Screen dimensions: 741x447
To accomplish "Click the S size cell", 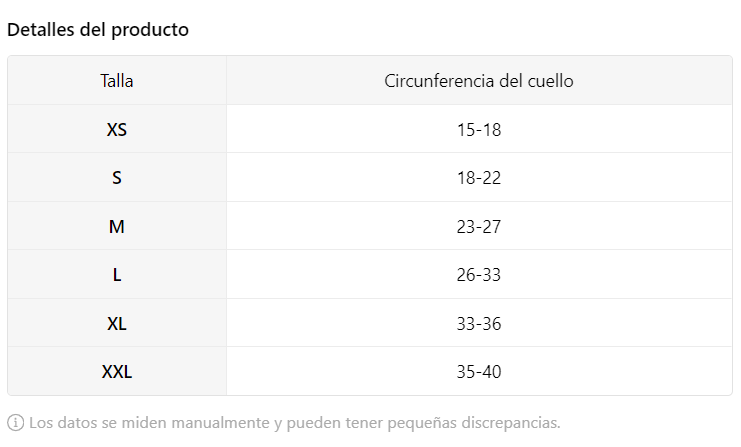I will tap(117, 178).
